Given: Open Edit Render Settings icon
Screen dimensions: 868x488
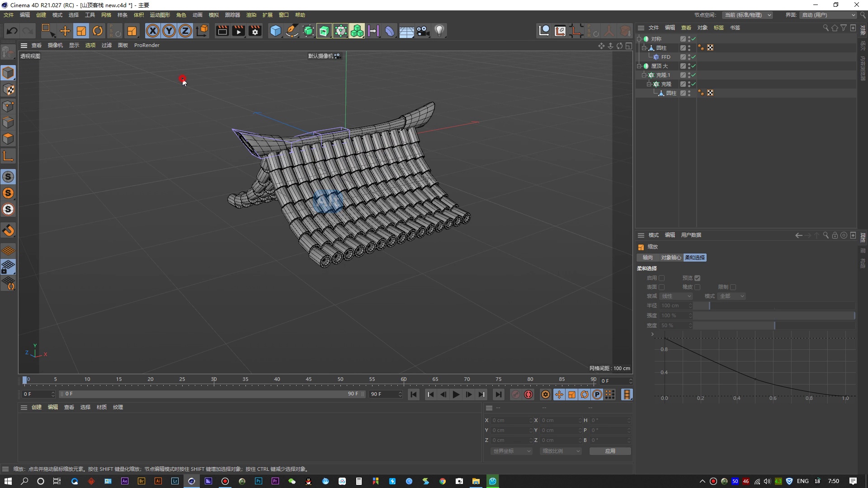Looking at the screenshot, I should tap(255, 31).
